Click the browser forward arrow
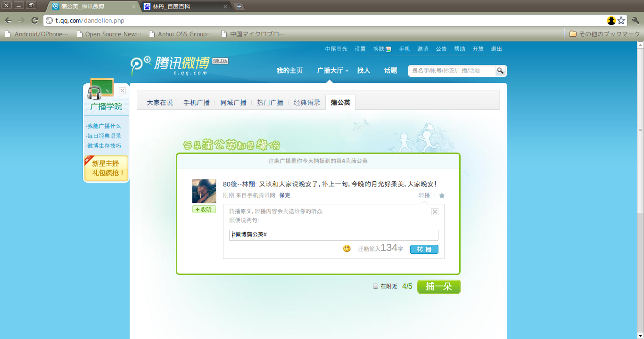The image size is (644, 339). (x=21, y=20)
